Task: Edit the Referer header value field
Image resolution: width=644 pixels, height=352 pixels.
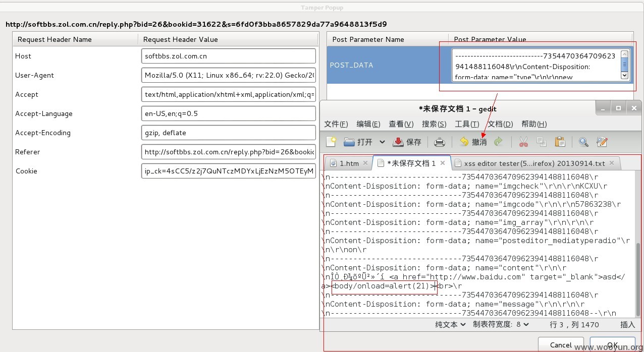Action: click(x=229, y=152)
